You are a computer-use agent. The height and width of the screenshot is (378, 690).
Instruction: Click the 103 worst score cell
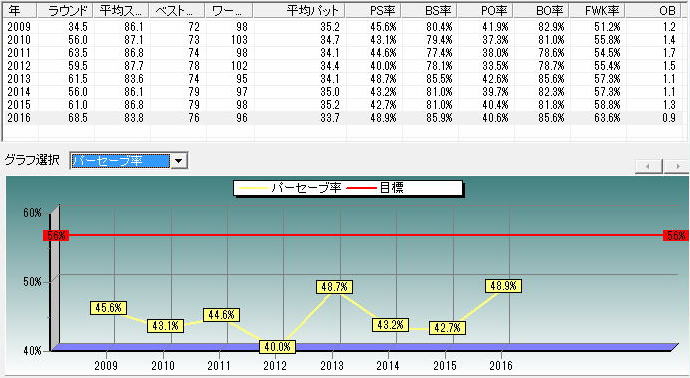point(239,40)
